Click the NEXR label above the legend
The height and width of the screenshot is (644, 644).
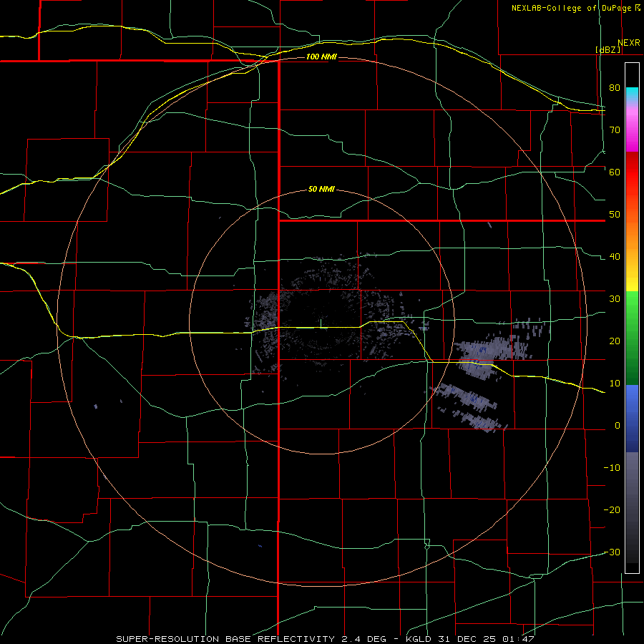(629, 43)
